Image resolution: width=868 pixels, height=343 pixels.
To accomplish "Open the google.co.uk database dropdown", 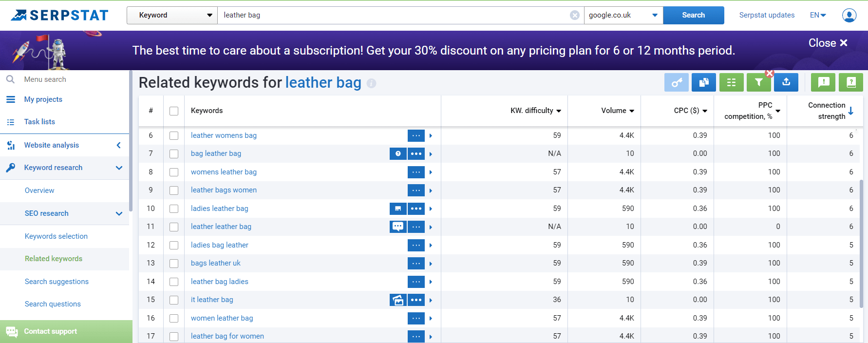I will click(623, 15).
